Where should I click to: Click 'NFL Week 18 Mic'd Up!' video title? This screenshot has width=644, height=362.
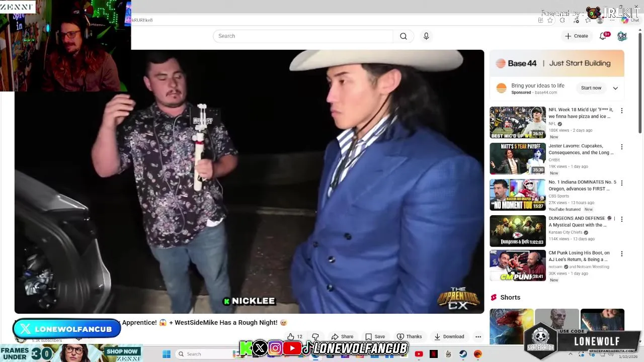tap(580, 113)
